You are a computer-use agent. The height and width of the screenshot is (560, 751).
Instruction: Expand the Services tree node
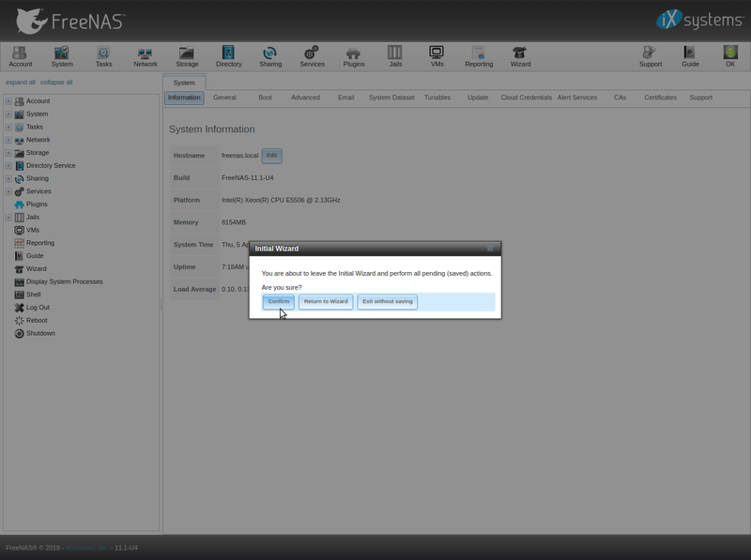coord(8,191)
